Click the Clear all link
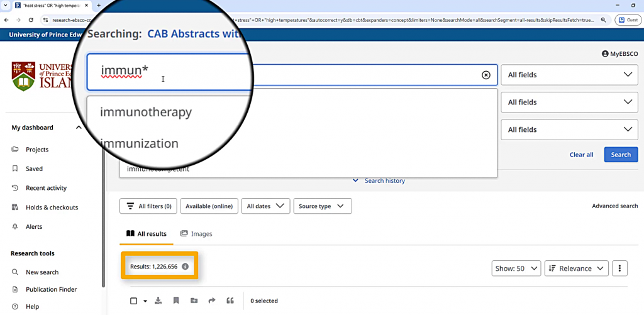This screenshot has height=315, width=644. [x=581, y=155]
